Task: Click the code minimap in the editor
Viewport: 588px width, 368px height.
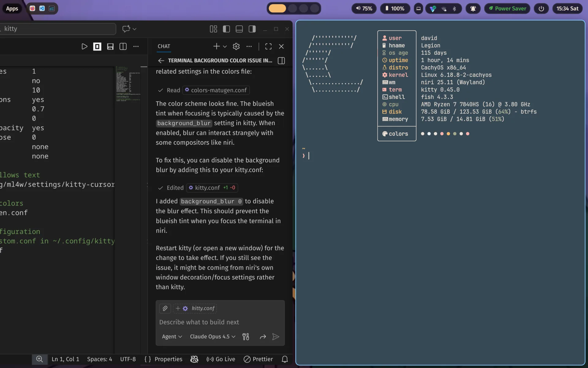Action: click(x=128, y=83)
